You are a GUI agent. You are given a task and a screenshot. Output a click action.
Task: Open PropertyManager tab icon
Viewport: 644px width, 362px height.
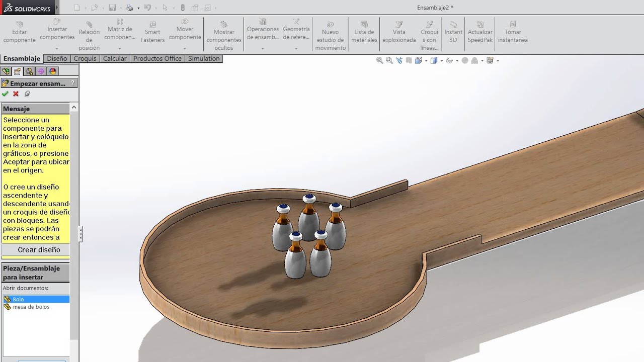(18, 71)
